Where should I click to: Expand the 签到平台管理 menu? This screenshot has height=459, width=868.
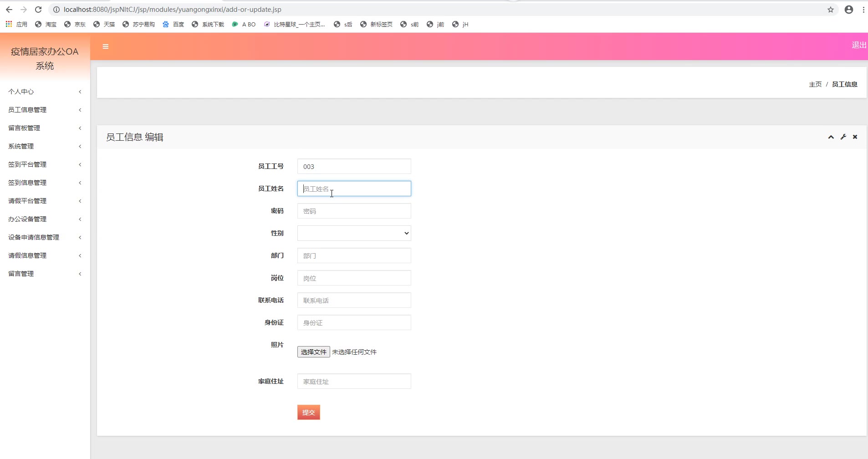pyautogui.click(x=45, y=164)
